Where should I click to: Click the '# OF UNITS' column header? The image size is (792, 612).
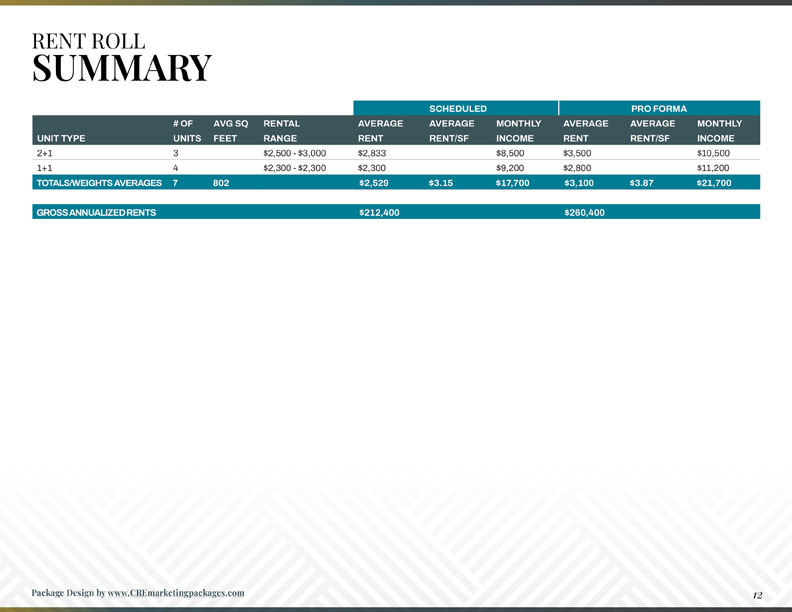(x=187, y=131)
